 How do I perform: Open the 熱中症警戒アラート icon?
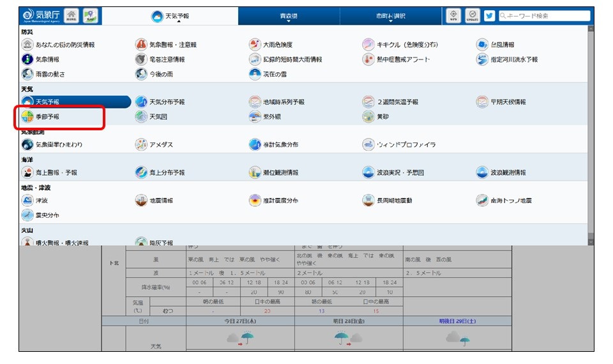368,59
